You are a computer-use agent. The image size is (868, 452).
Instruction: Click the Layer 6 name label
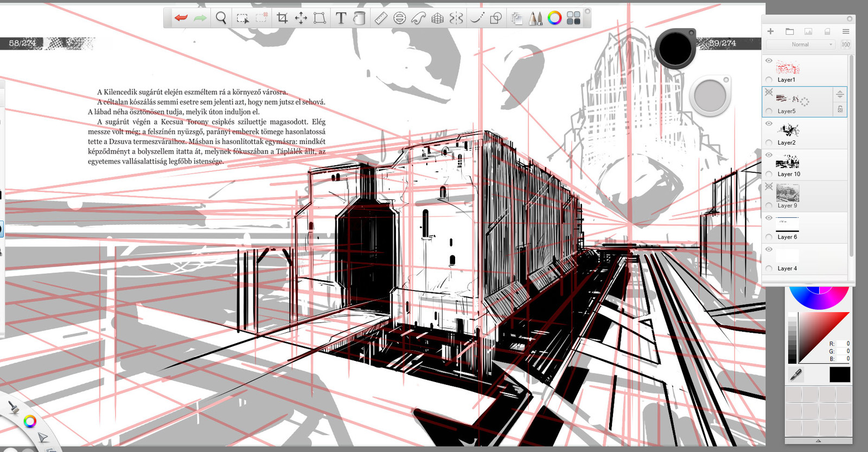pyautogui.click(x=787, y=237)
